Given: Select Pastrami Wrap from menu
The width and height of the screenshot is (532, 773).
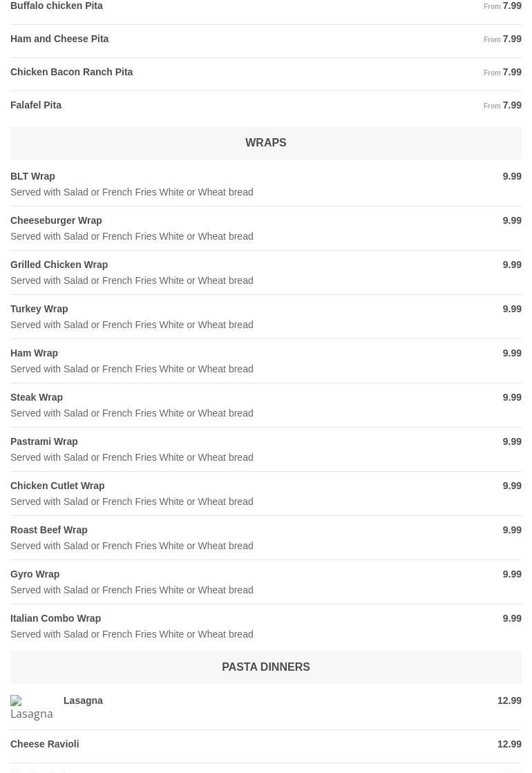Looking at the screenshot, I should click(x=44, y=442).
